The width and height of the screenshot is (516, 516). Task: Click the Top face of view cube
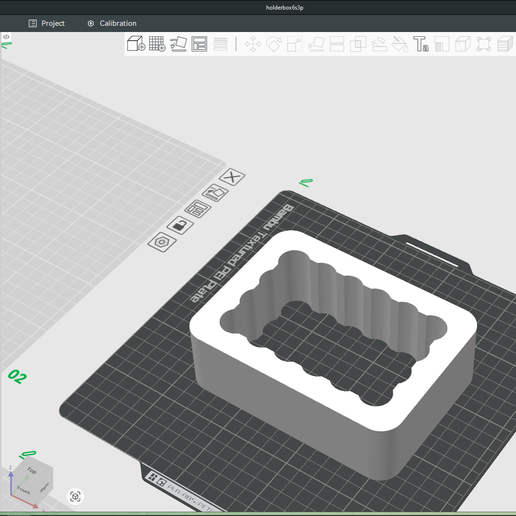32,470
